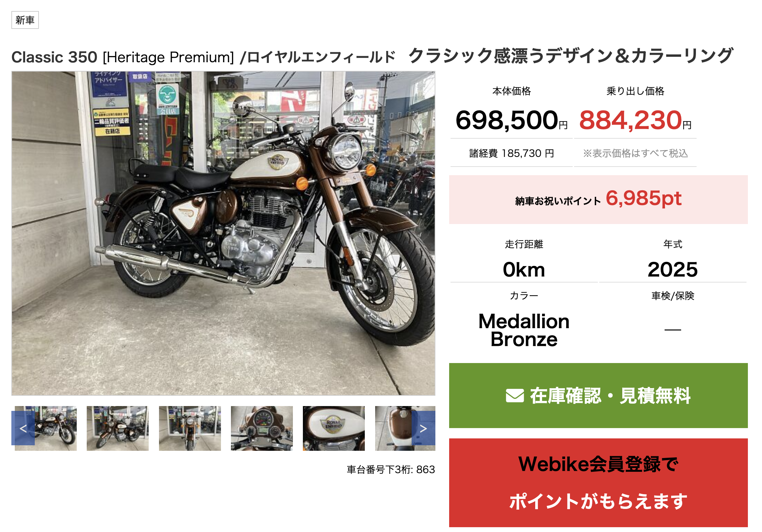
Task: Select the second thumbnail showing bike's left side
Action: (x=118, y=428)
